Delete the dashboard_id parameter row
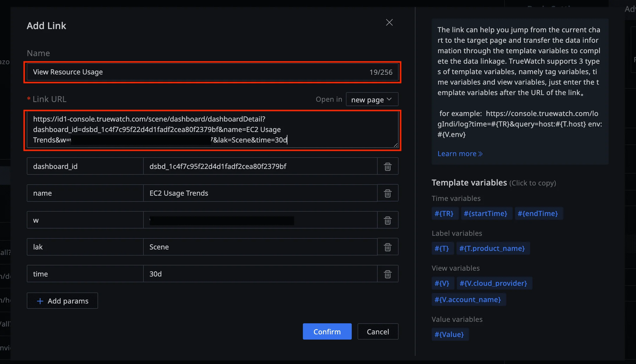 (x=388, y=167)
